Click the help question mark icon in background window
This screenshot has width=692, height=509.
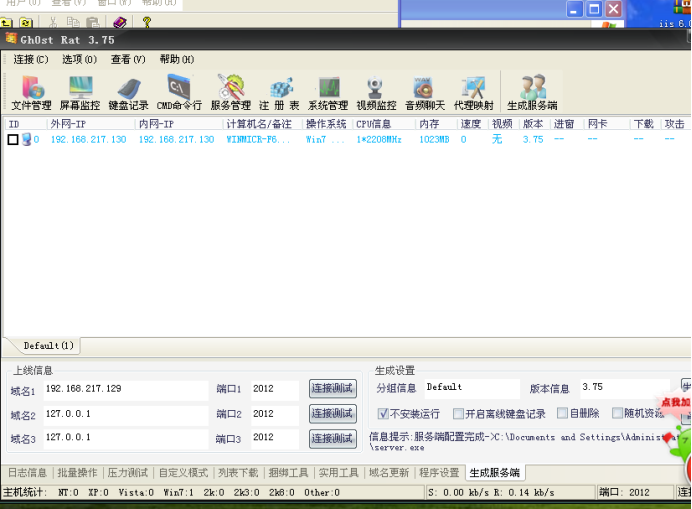(147, 22)
